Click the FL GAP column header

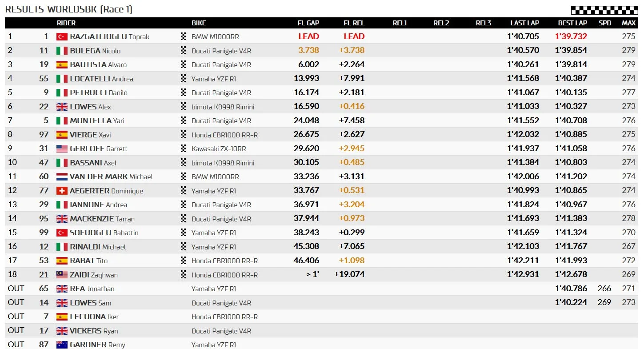click(x=308, y=23)
